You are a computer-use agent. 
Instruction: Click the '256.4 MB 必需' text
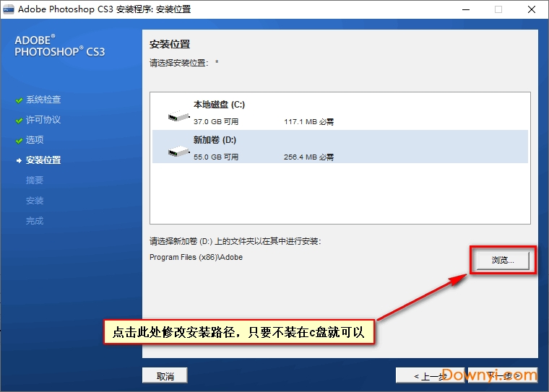coord(309,157)
